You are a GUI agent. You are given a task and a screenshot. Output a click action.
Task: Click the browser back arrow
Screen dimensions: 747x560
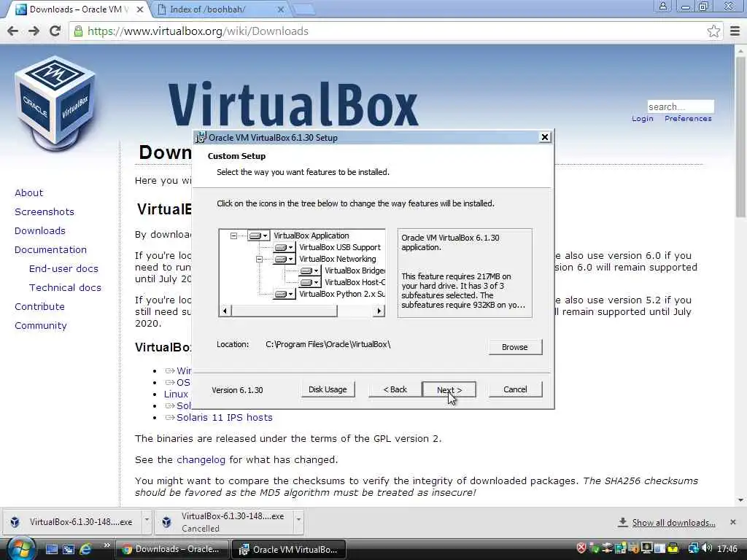[x=13, y=31]
